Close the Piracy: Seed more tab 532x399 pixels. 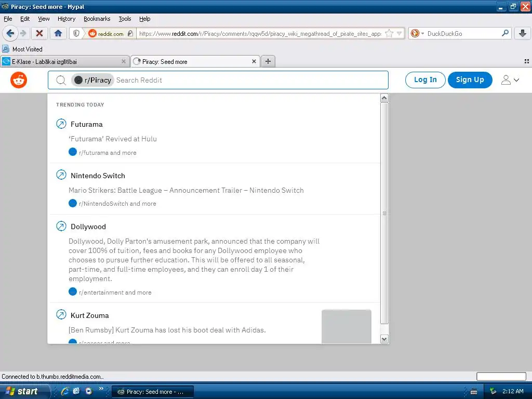click(254, 61)
